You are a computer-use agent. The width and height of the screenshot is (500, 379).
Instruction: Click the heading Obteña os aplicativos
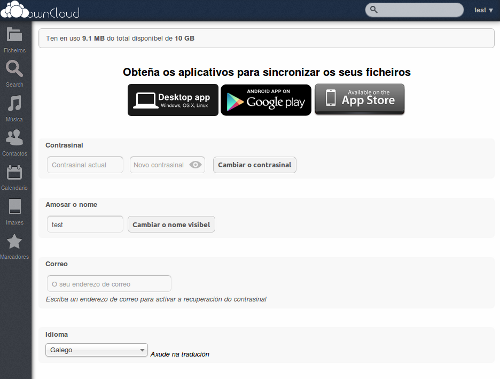(x=267, y=72)
